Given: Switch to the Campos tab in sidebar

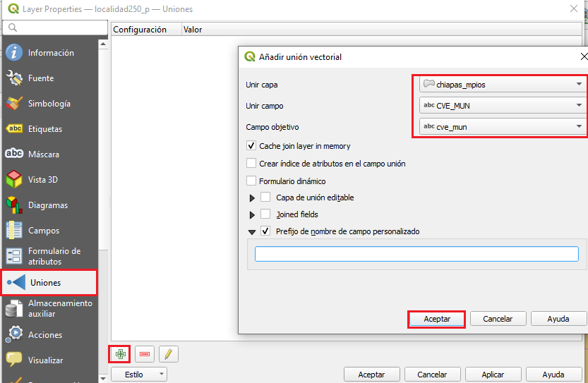Looking at the screenshot, I should tap(43, 231).
